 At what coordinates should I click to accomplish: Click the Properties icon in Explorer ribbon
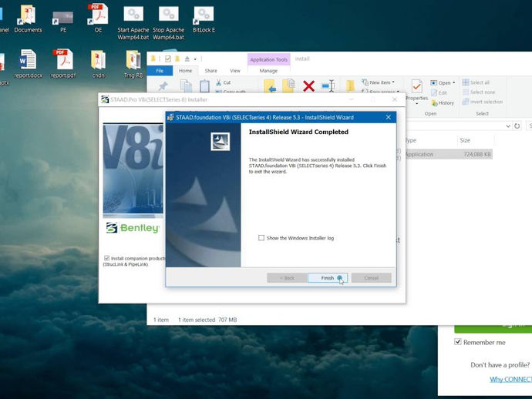tap(416, 87)
